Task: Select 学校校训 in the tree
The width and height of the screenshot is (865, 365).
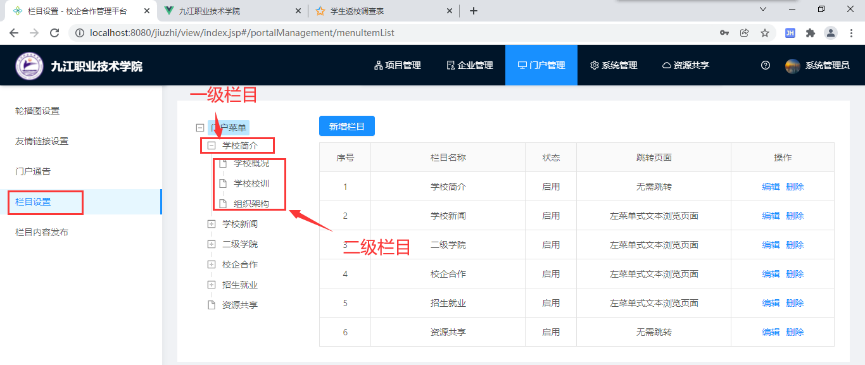Action: point(252,183)
